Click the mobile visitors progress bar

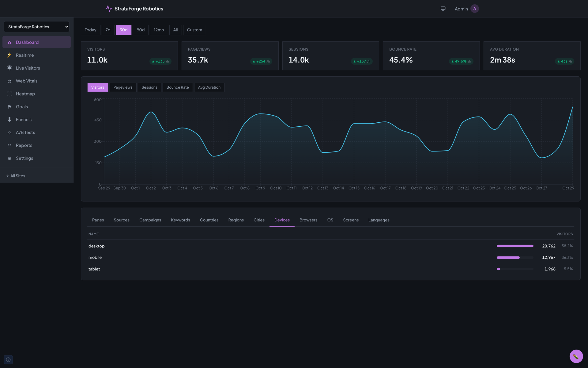(x=515, y=258)
